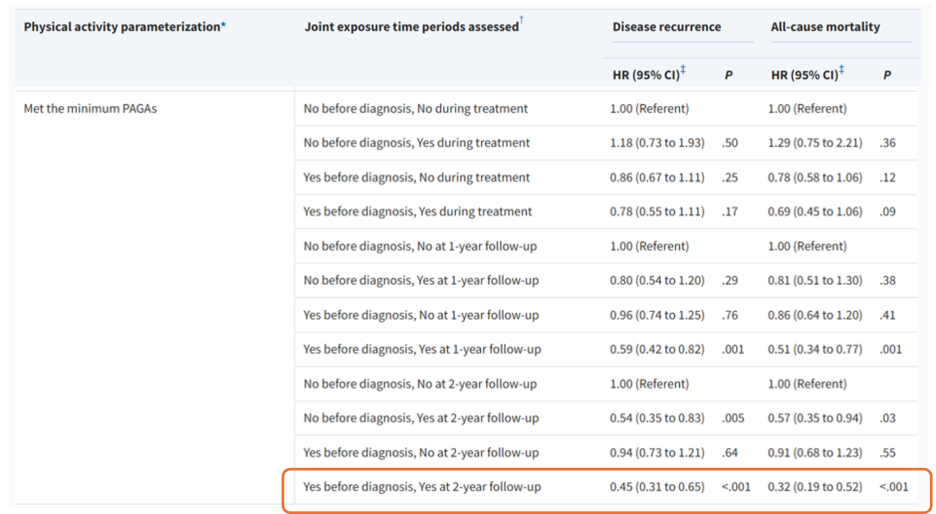Select Yes before diagnosis, Yes at 1-year follow-up

[x=422, y=349]
